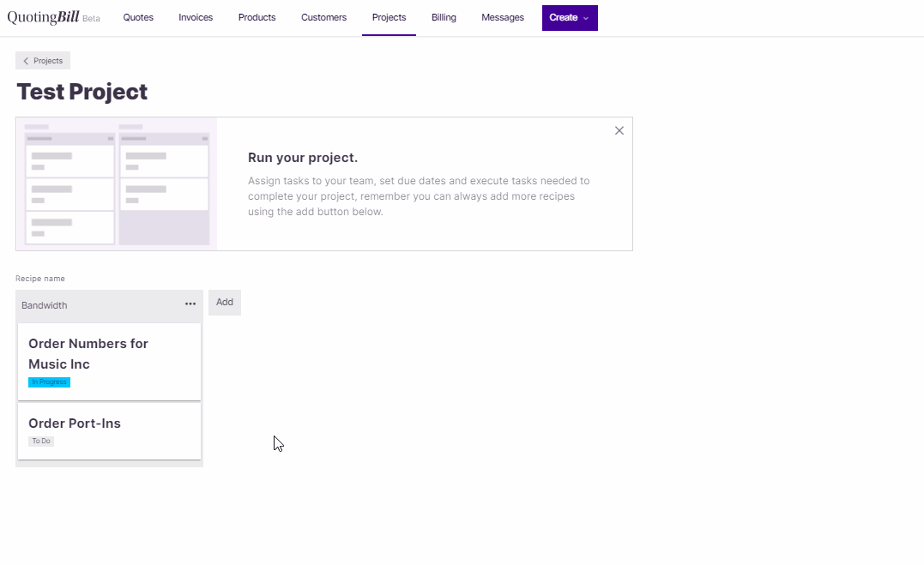Open the Customers tab
Screen dimensions: 924x565
(x=324, y=18)
